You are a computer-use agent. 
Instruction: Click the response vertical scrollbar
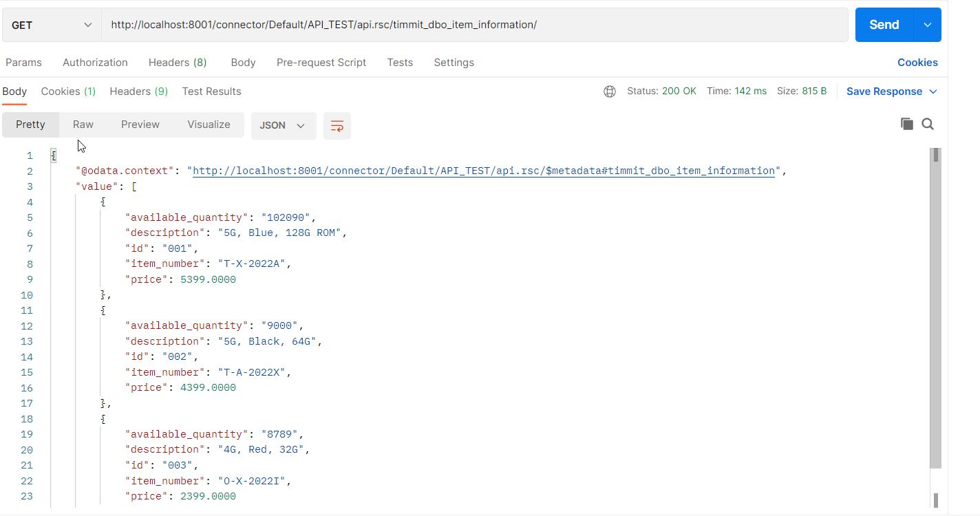point(935,310)
